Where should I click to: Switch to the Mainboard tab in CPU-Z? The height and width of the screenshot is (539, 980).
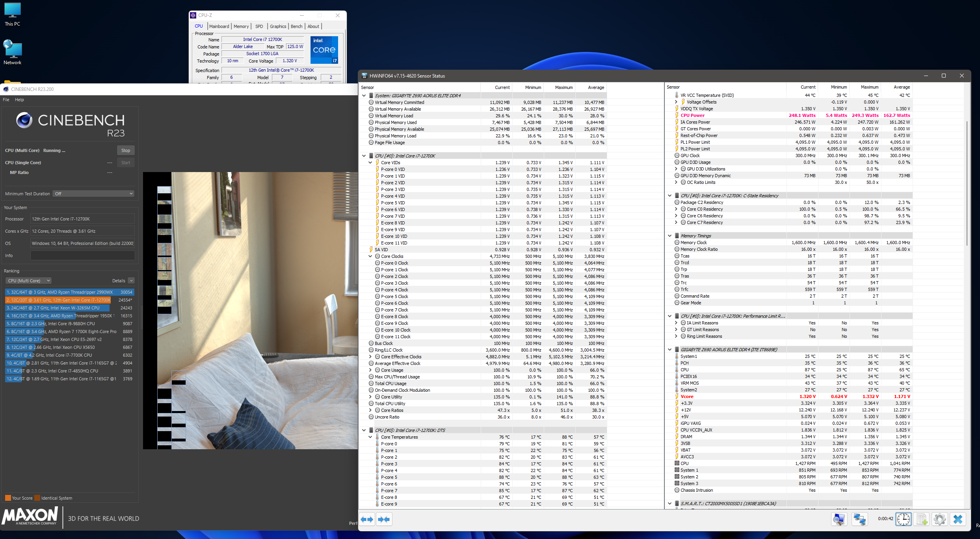coord(219,26)
